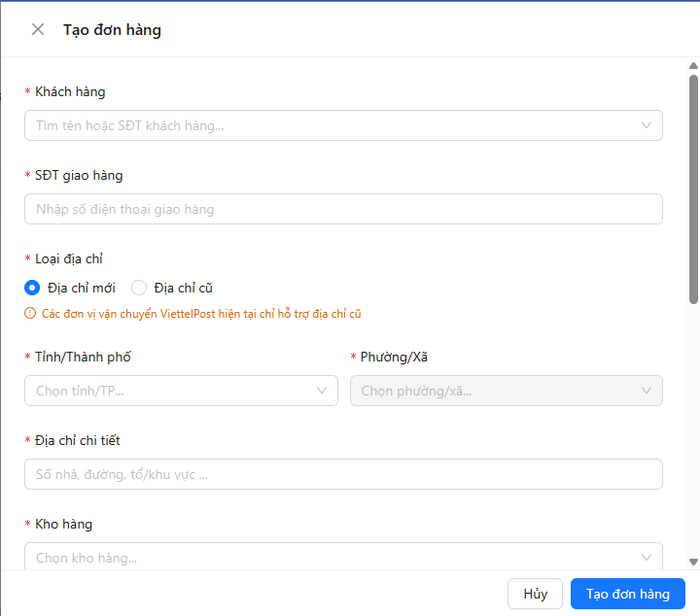Click the blue Tạo đơn hàng button

point(628,594)
